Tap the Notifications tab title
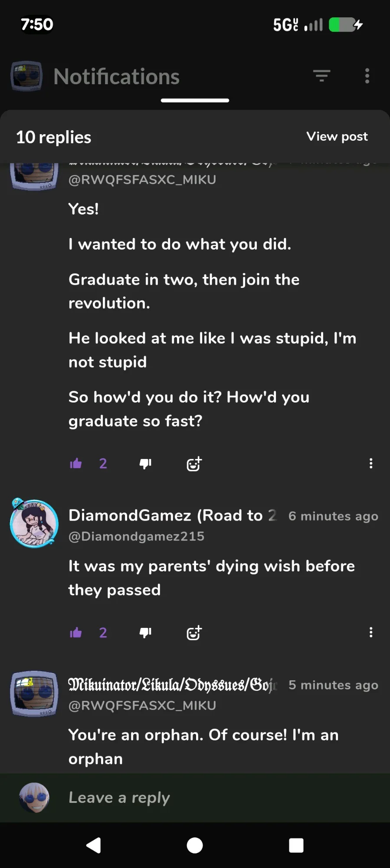The height and width of the screenshot is (868, 390). (116, 77)
